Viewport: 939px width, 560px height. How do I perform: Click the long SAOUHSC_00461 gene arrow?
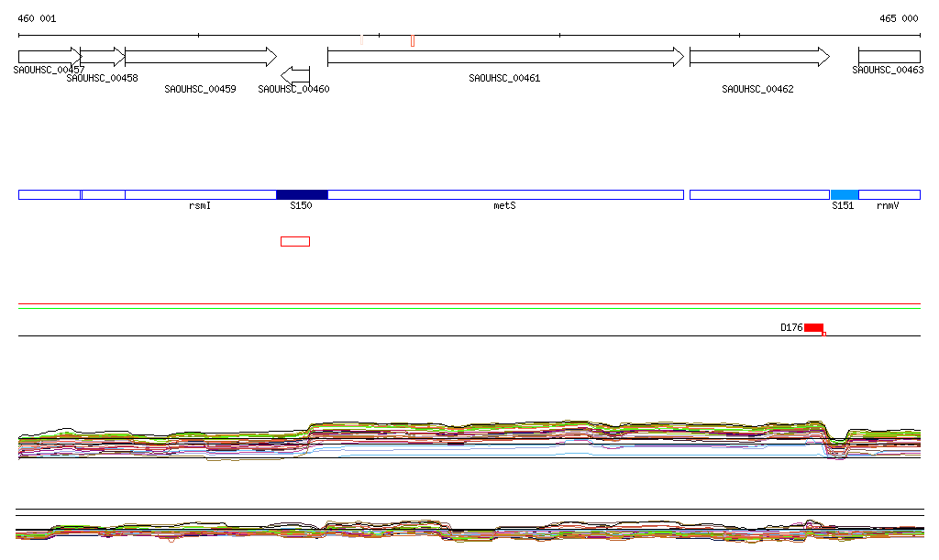point(504,57)
